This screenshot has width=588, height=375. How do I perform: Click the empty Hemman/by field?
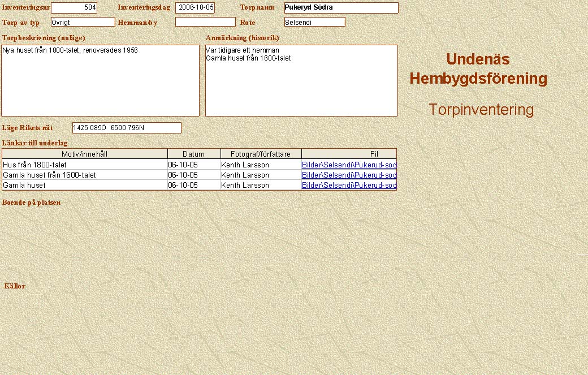pyautogui.click(x=205, y=22)
